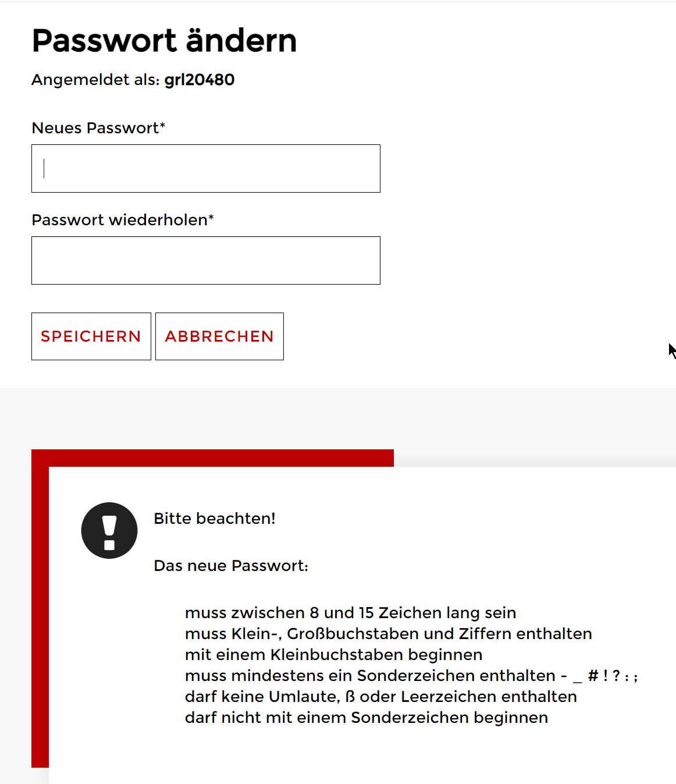Click the Neues Passwort* label

(98, 128)
